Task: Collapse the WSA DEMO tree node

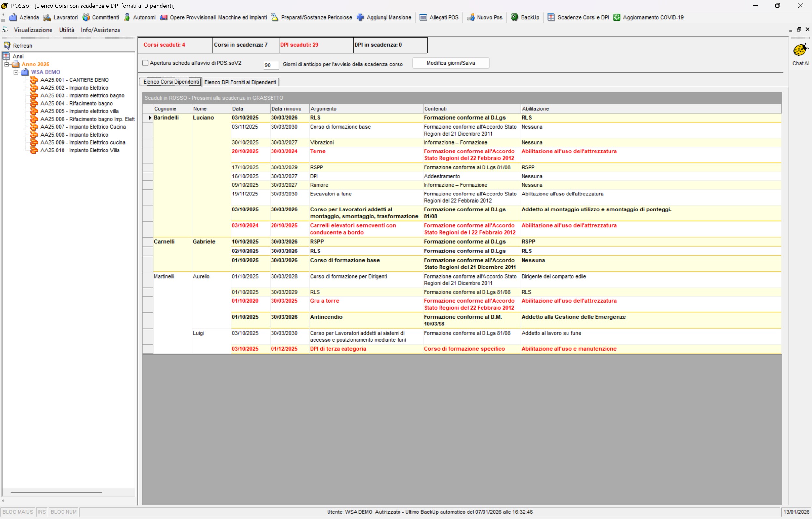Action: point(16,72)
